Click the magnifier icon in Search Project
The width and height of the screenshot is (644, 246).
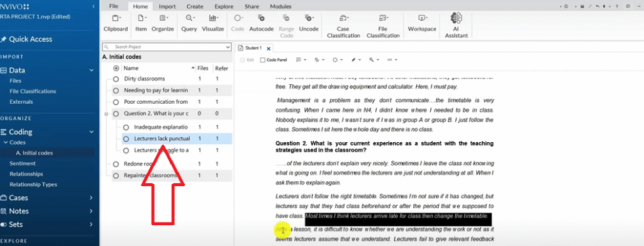(106, 47)
